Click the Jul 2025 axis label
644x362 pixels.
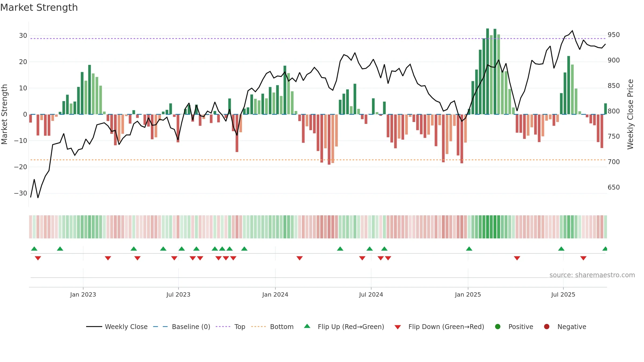click(563, 294)
